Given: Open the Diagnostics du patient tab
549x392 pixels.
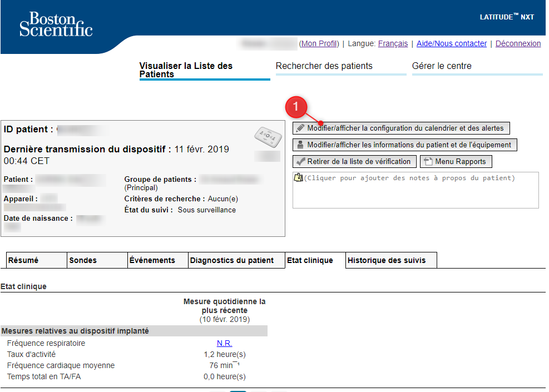Looking at the screenshot, I should 236,260.
